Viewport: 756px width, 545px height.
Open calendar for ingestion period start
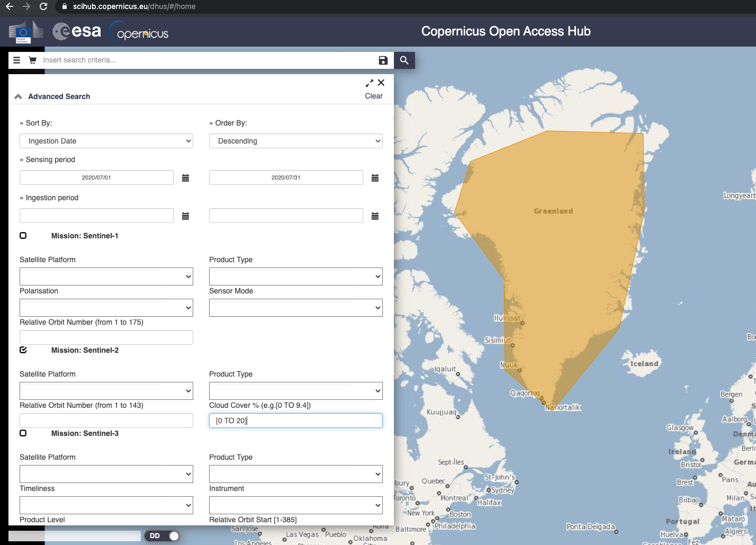point(185,216)
